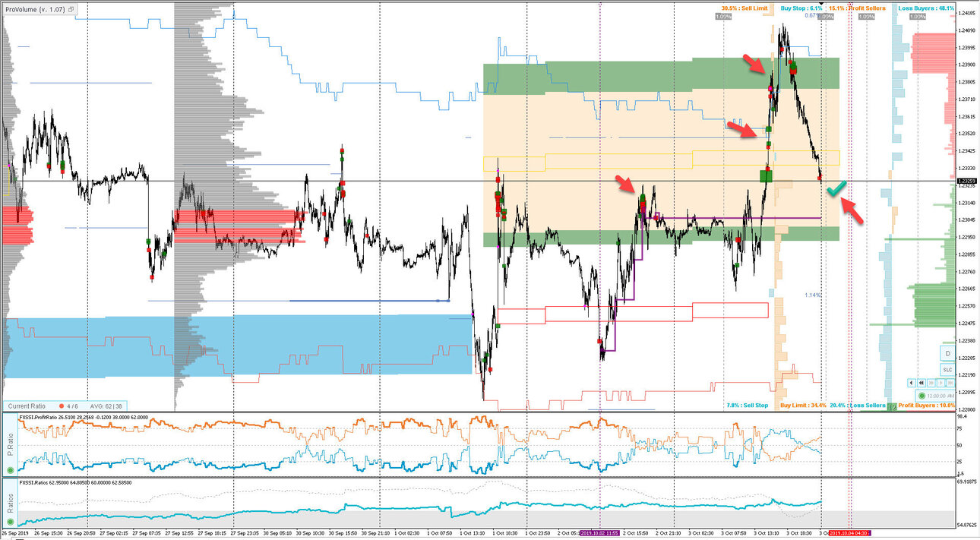The height and width of the screenshot is (540, 980).
Task: Click the Sell Stop 7.8% label
Action: [747, 406]
